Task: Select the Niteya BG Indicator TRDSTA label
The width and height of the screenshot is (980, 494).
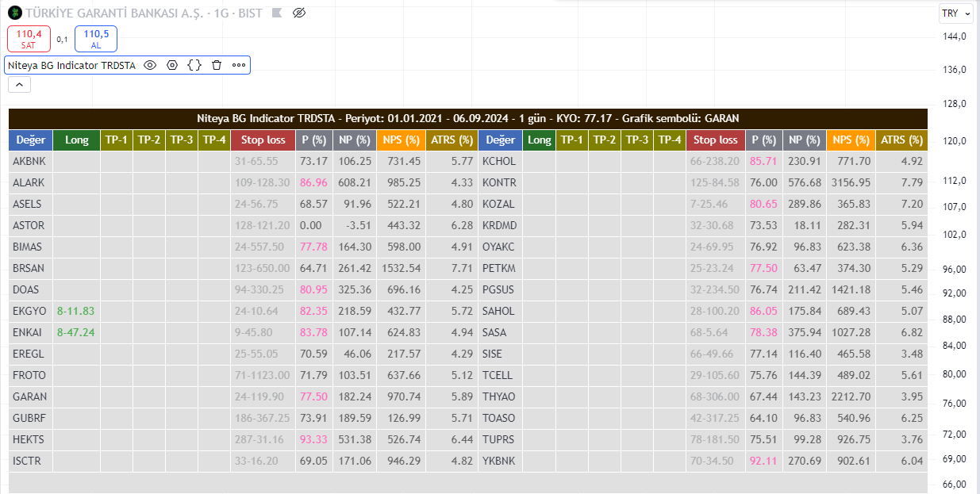Action: [x=71, y=65]
